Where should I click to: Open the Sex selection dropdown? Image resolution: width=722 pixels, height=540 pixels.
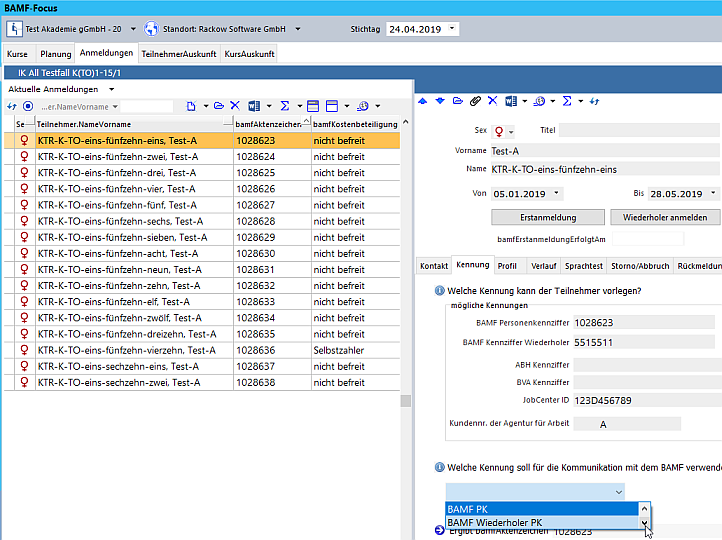point(511,133)
